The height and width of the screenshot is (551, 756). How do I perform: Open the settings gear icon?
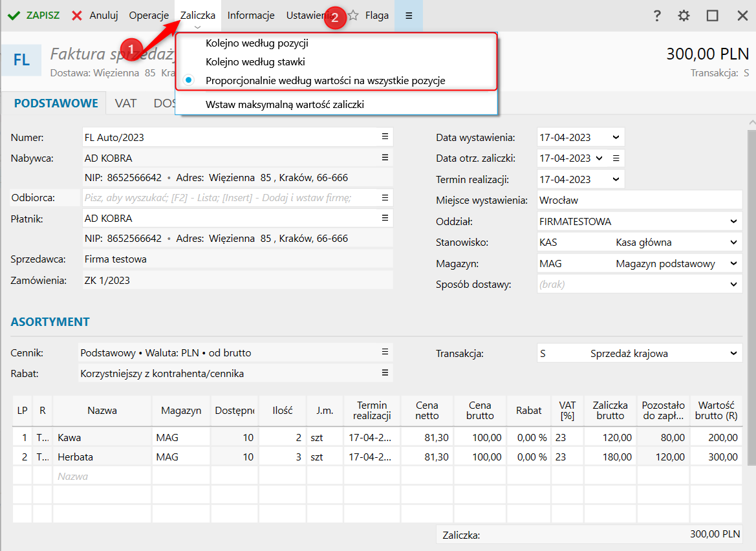click(684, 16)
